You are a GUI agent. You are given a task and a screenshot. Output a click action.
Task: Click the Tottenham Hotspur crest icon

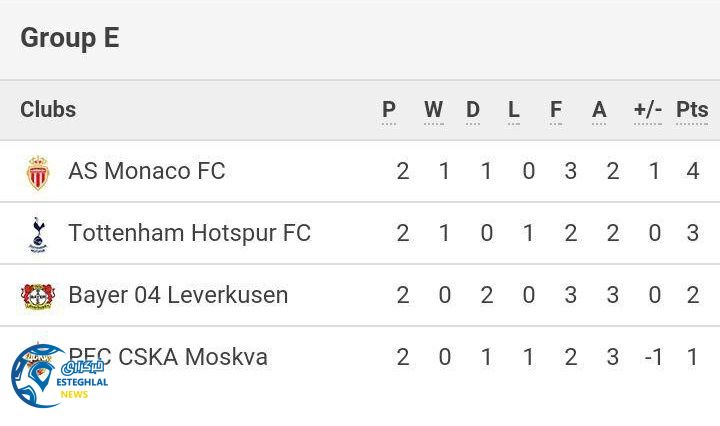[38, 234]
